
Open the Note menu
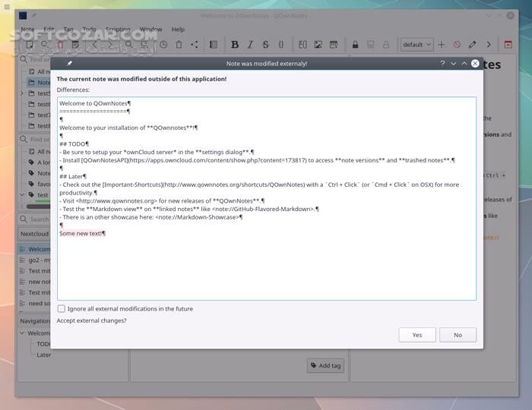point(27,29)
